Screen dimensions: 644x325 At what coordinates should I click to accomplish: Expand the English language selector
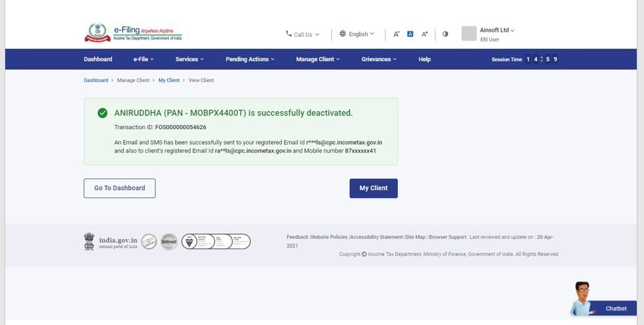(x=357, y=34)
